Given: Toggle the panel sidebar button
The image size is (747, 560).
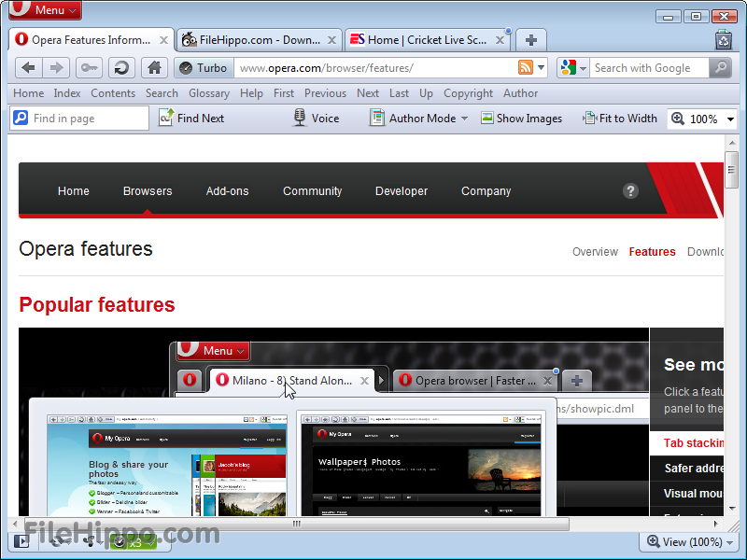Looking at the screenshot, I should [x=21, y=541].
